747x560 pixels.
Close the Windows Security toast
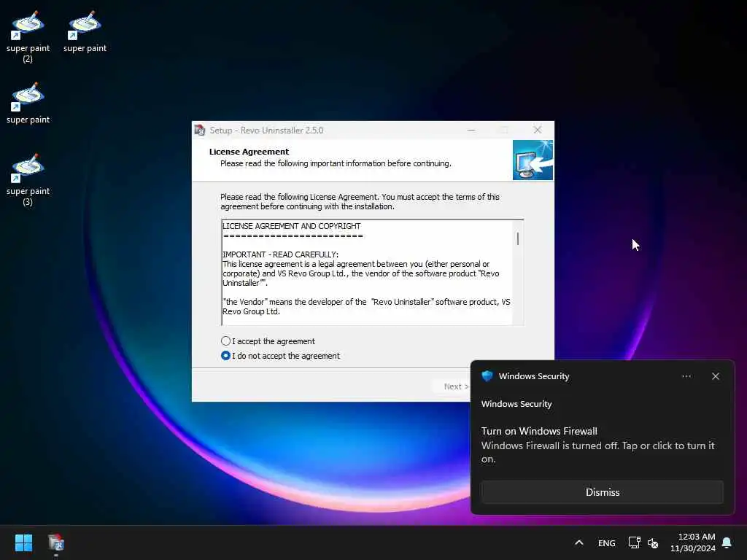716,376
